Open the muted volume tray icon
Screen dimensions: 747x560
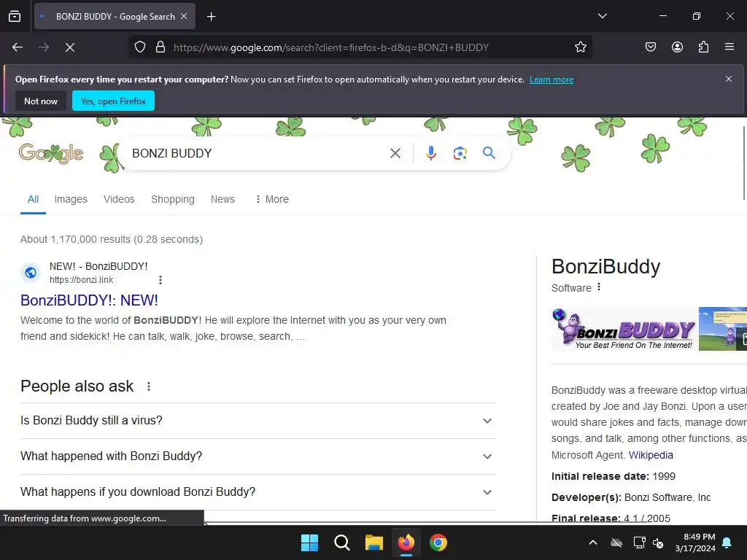(x=658, y=542)
